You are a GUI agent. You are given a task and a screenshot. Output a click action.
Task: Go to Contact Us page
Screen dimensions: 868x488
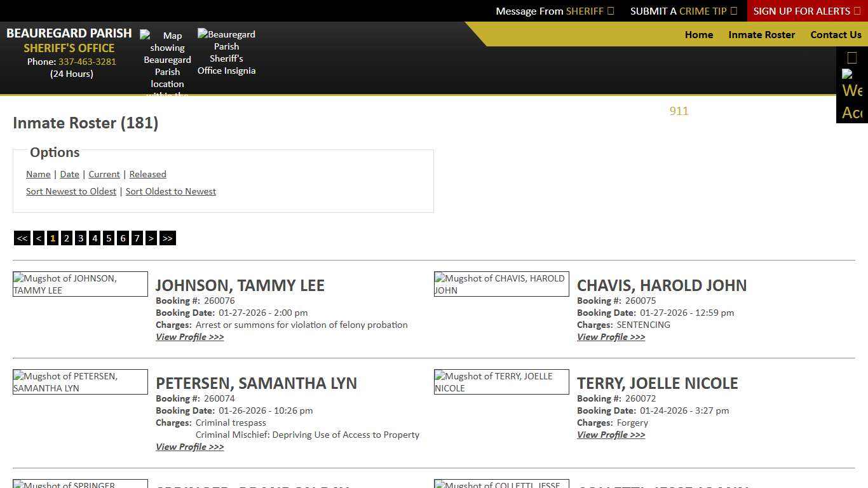coord(836,35)
